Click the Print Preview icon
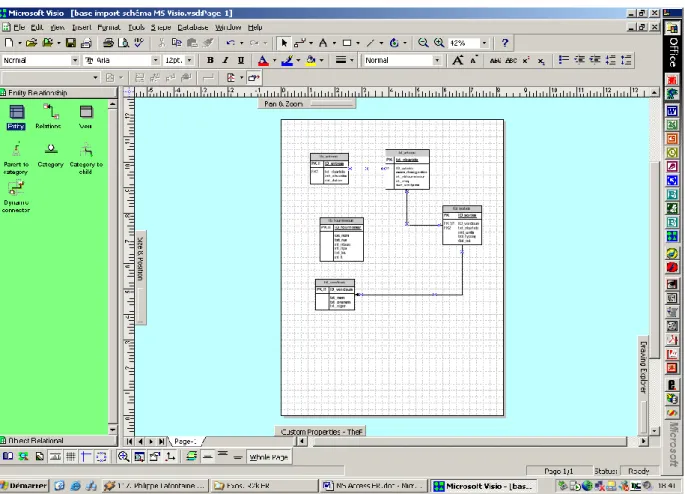 point(124,43)
